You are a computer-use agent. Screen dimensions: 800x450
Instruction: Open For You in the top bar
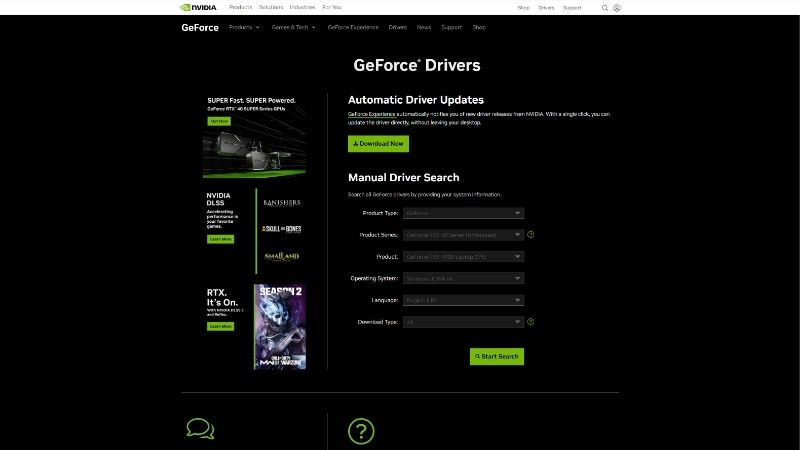(x=332, y=8)
